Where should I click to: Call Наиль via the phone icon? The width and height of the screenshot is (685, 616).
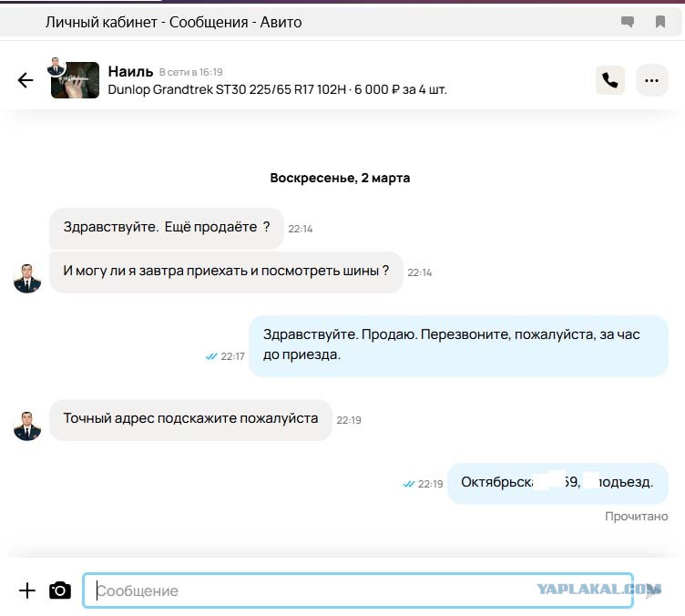coord(610,80)
